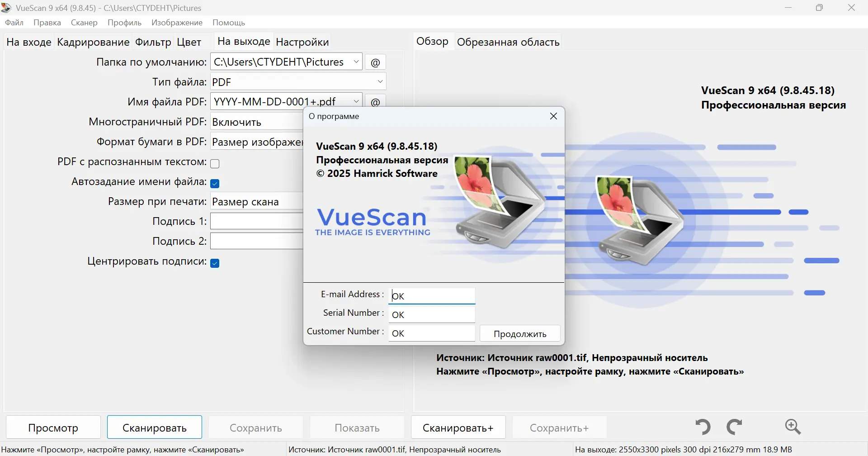
Task: Open the Файл menu
Action: (x=14, y=23)
